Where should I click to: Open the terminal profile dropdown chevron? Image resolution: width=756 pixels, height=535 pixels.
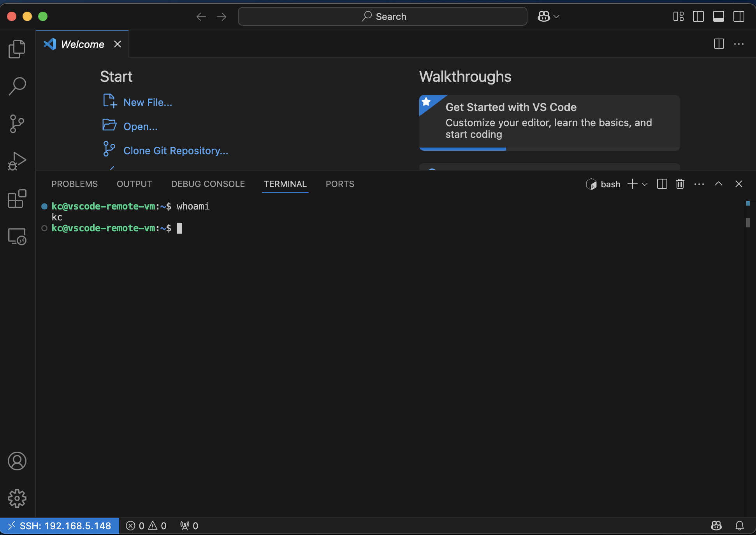(645, 184)
